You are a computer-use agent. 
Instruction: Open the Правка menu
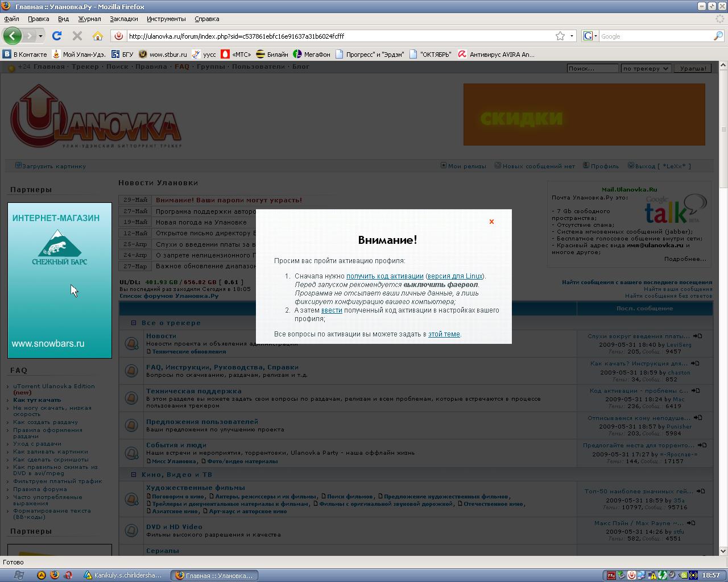pyautogui.click(x=39, y=19)
